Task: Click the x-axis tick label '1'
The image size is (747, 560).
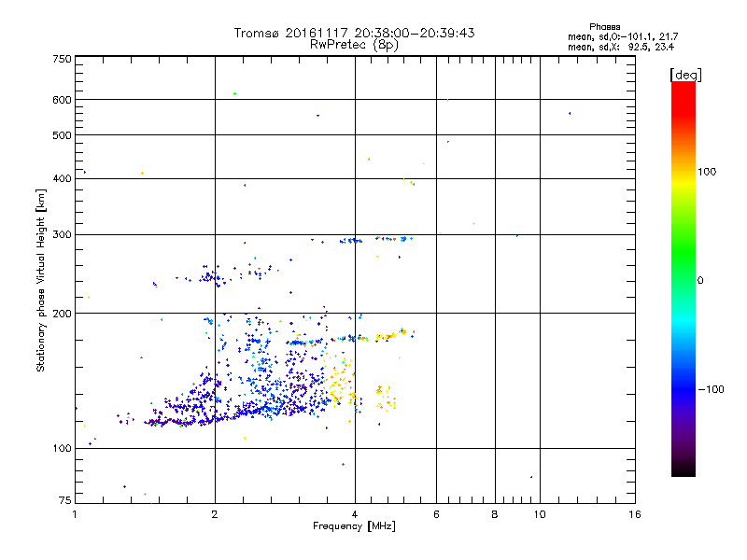Action: point(75,514)
